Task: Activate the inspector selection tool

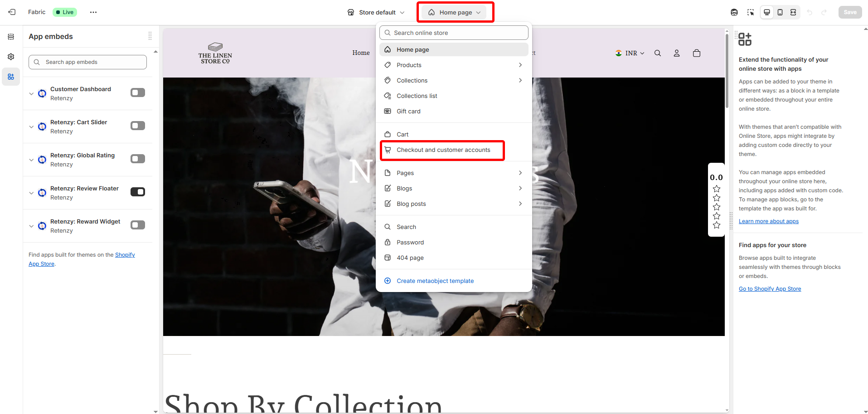Action: (x=751, y=12)
